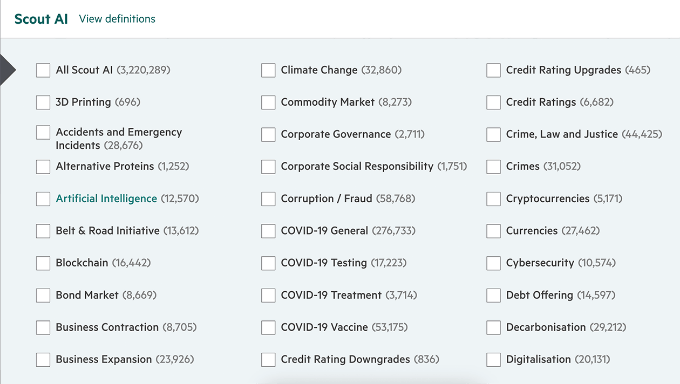Enable the Digitalisation filter checkbox
680x384 pixels.
tap(494, 359)
